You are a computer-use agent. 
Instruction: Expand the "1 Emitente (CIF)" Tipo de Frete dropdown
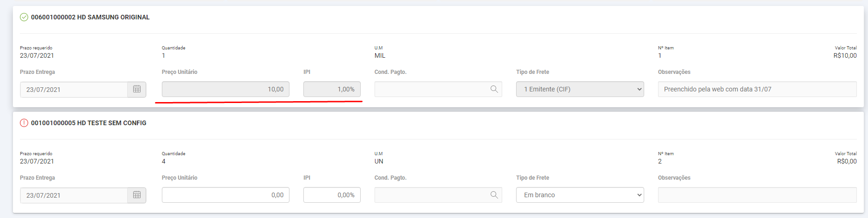click(580, 89)
